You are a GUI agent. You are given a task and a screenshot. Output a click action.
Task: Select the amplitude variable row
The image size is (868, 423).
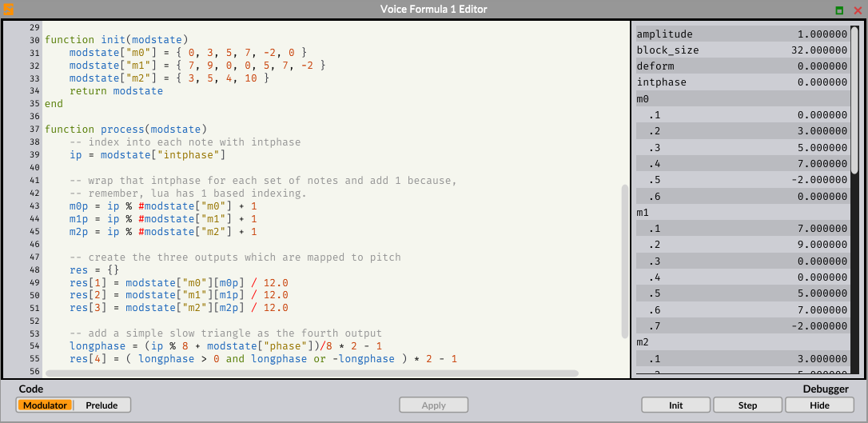[x=742, y=34]
